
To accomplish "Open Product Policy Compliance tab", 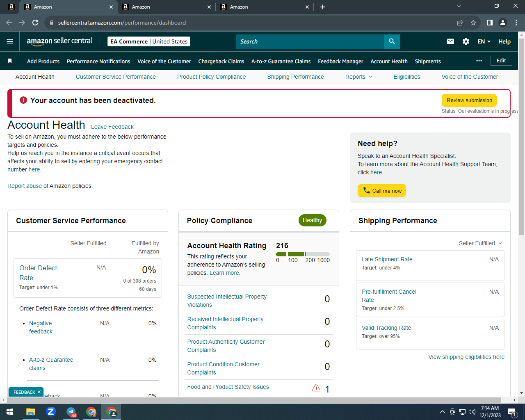I will point(211,77).
